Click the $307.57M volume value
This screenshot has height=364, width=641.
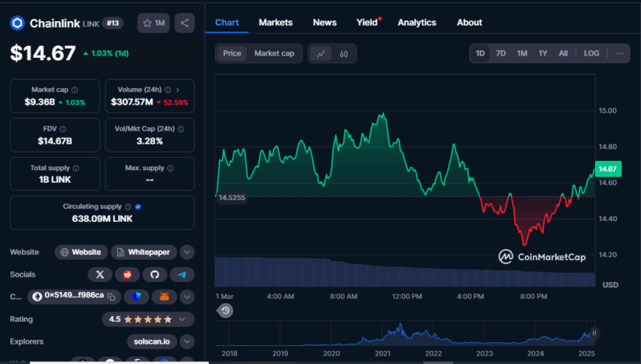(132, 102)
